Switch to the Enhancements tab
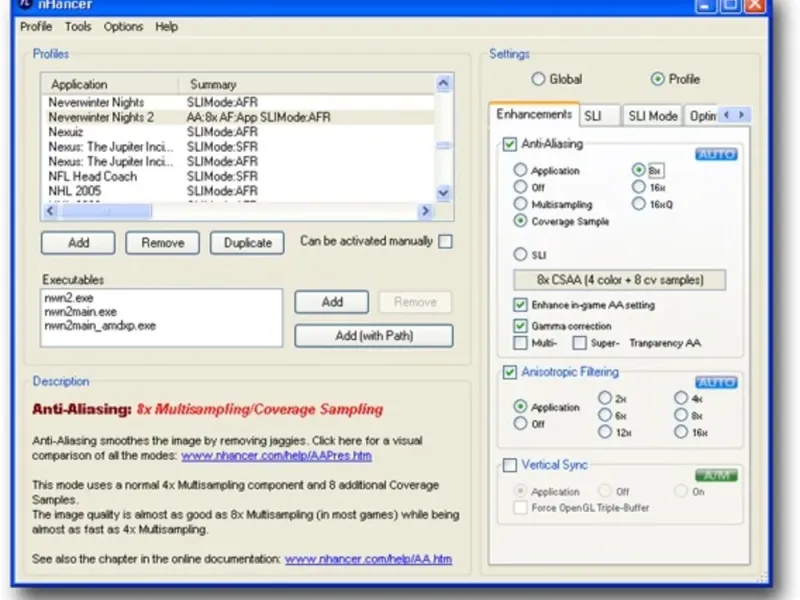 pos(534,114)
